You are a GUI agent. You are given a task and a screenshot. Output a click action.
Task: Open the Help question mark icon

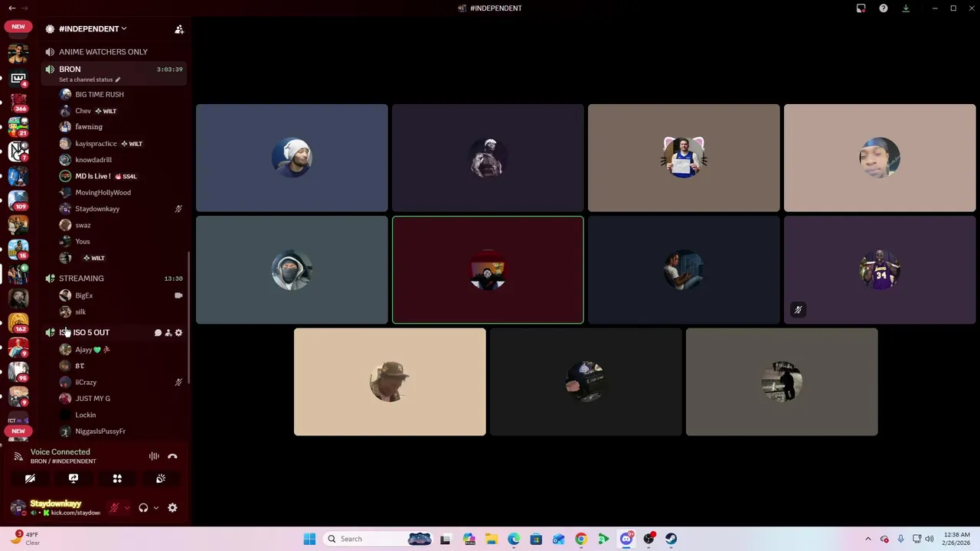[884, 8]
